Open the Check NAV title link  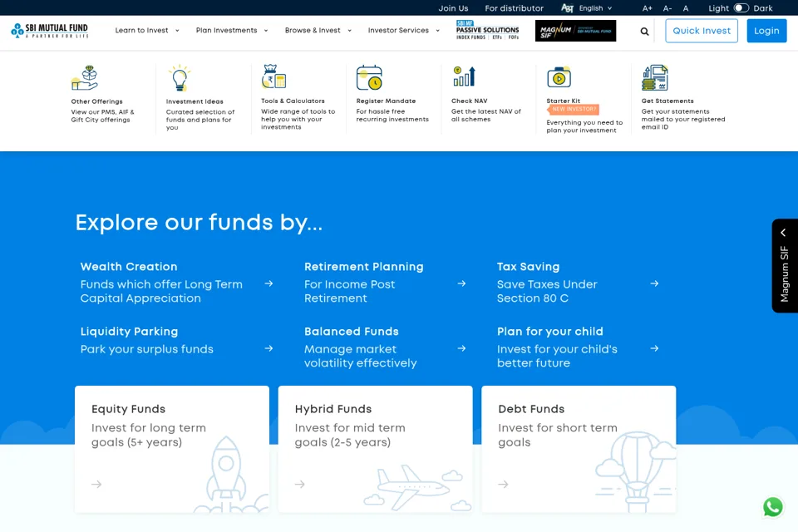tap(469, 101)
